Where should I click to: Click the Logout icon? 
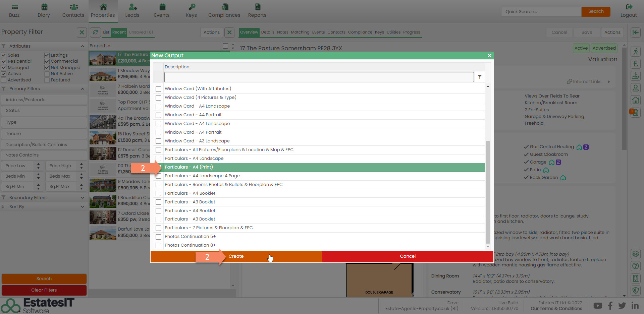(x=629, y=7)
